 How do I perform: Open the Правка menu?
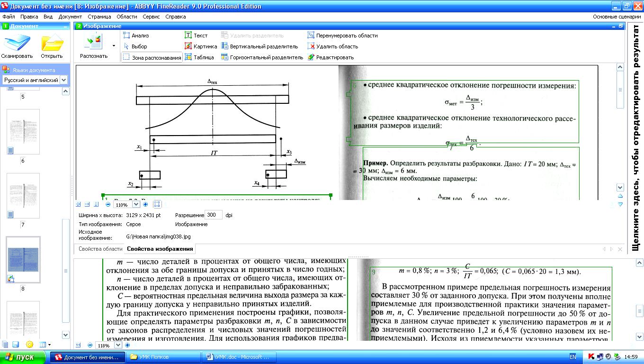point(29,17)
